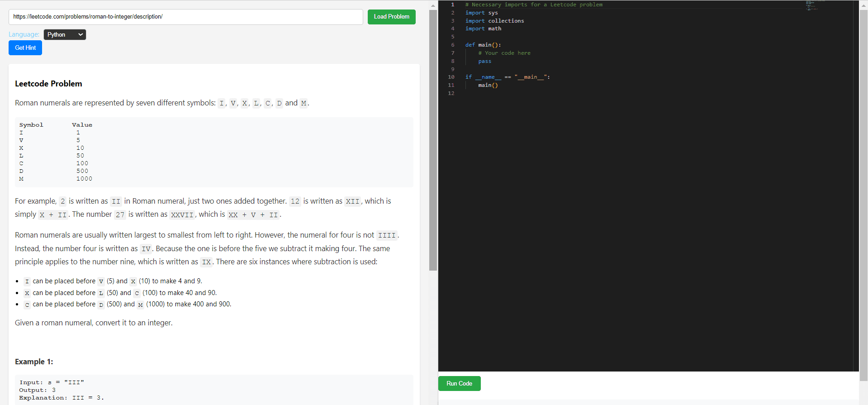Click line number 10 in editor gutter
The width and height of the screenshot is (868, 405).
[x=451, y=77]
